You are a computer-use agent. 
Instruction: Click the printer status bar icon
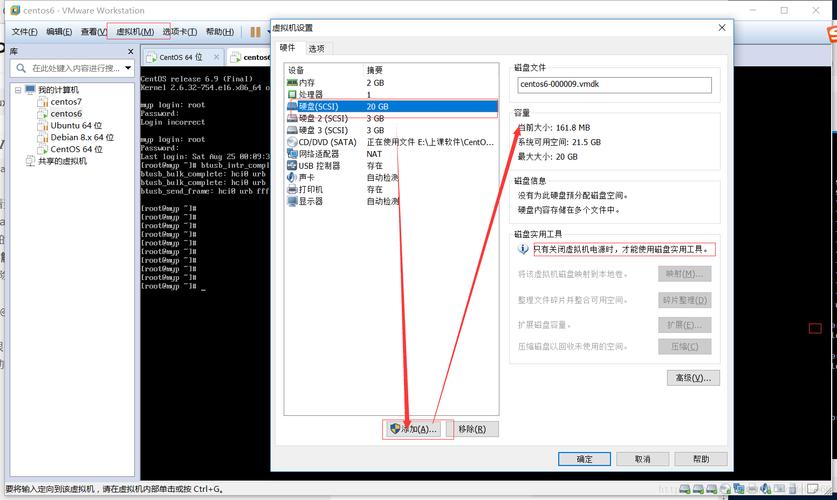(x=752, y=488)
